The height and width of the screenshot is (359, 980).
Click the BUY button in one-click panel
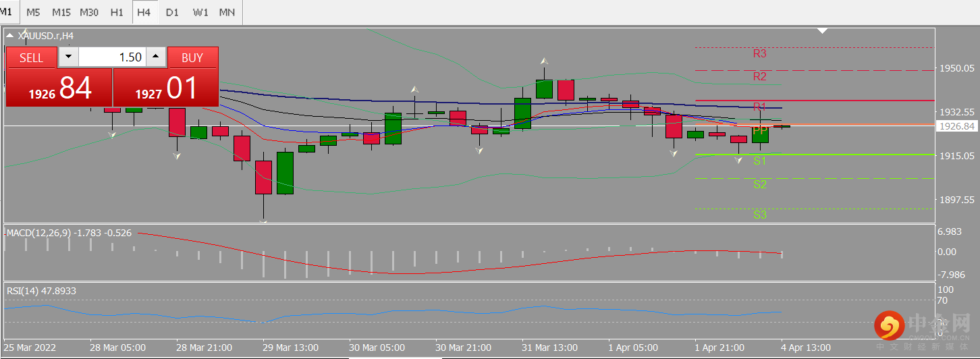click(192, 57)
